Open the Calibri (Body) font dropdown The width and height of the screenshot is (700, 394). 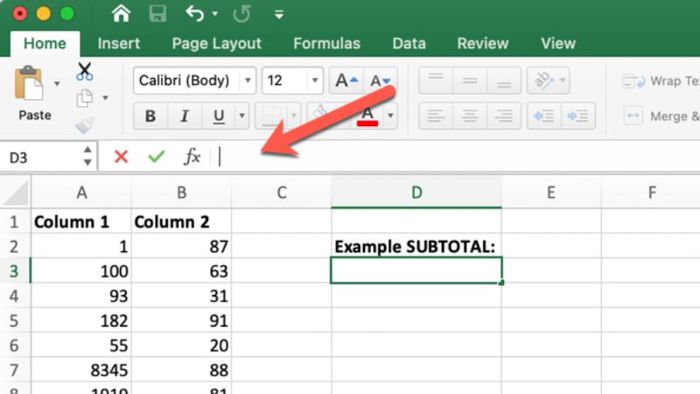point(248,81)
